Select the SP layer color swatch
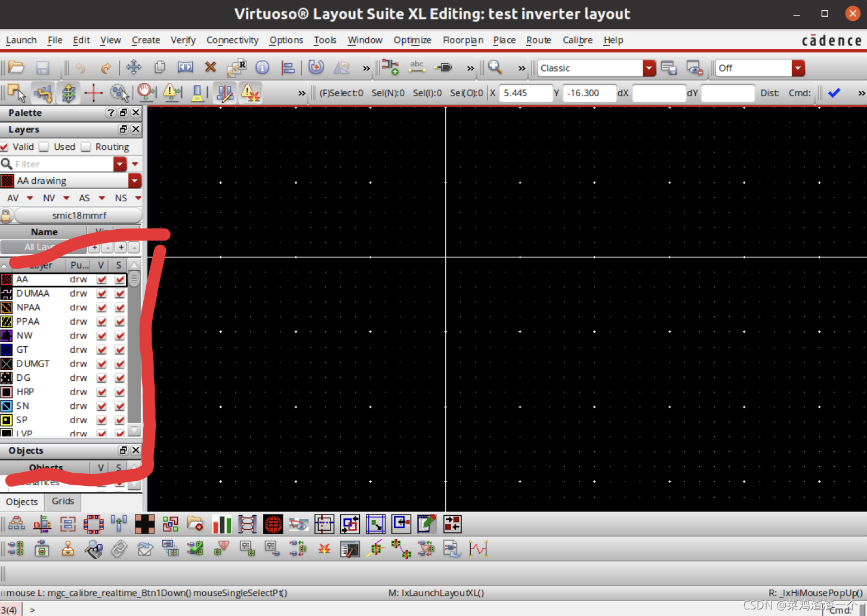The height and width of the screenshot is (616, 867). pos(7,420)
